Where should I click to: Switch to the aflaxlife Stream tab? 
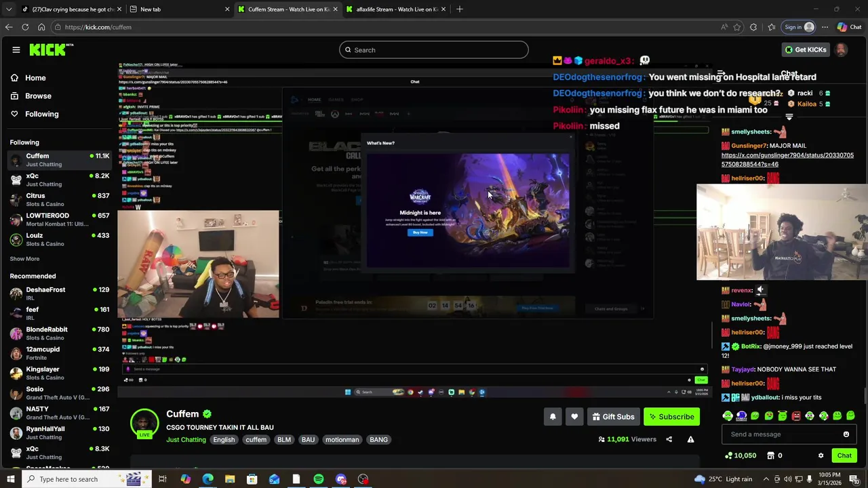tap(396, 9)
